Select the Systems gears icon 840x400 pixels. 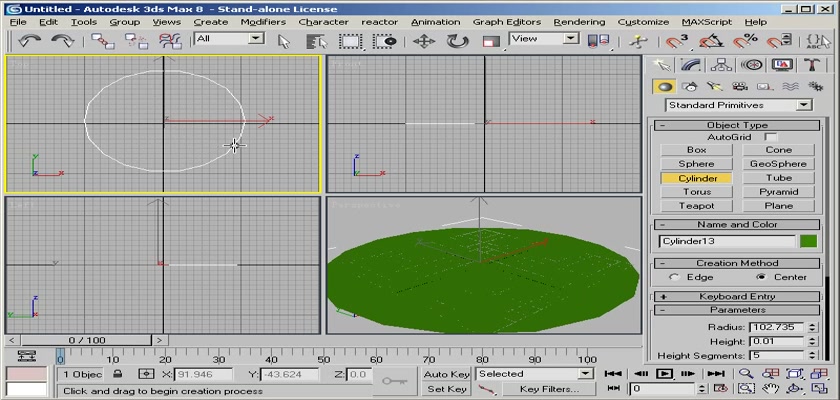click(x=815, y=86)
